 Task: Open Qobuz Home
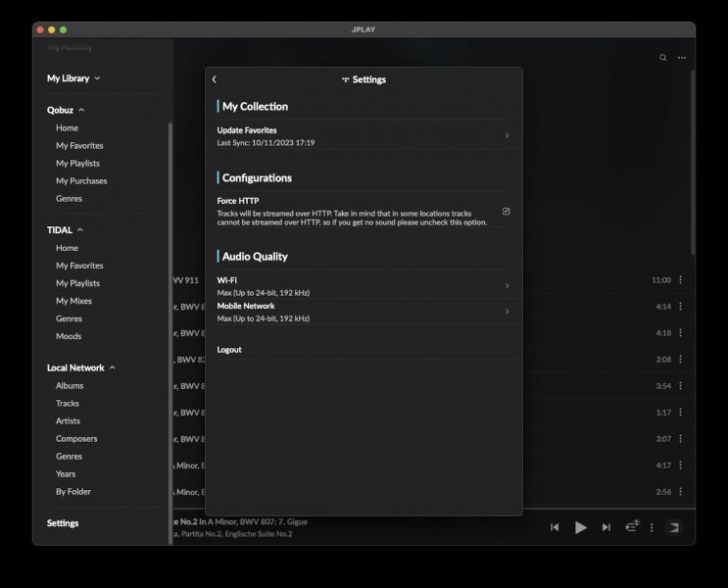(x=67, y=127)
